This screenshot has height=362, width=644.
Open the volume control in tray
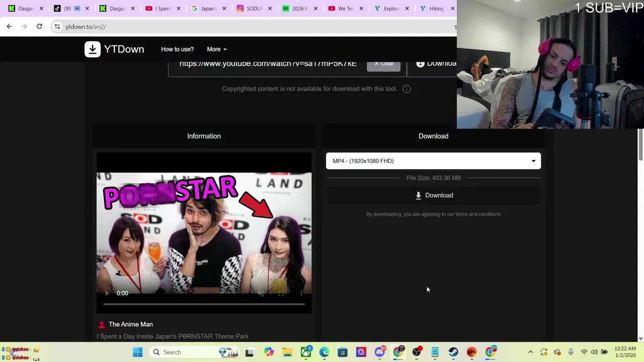pyautogui.click(x=594, y=352)
